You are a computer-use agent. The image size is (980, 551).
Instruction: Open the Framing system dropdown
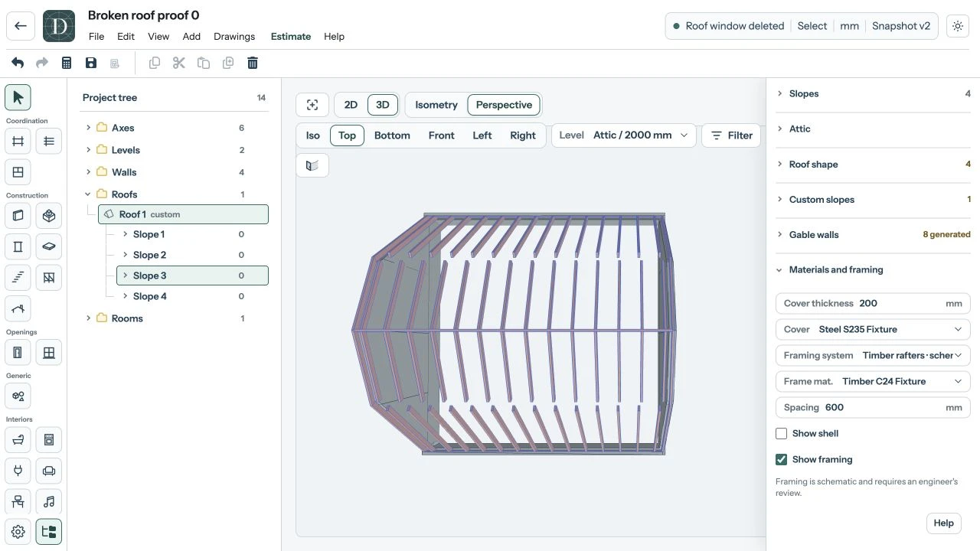tap(873, 355)
